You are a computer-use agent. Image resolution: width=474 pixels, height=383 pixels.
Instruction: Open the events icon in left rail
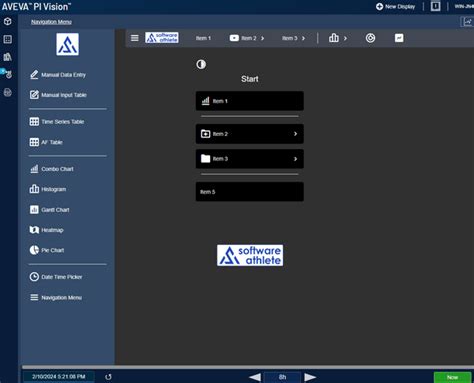pos(8,74)
